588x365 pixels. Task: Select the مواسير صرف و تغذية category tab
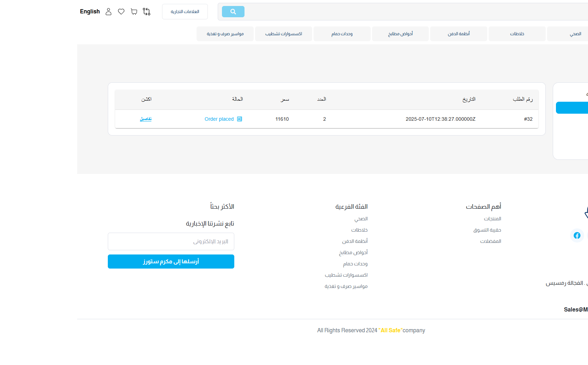225,34
